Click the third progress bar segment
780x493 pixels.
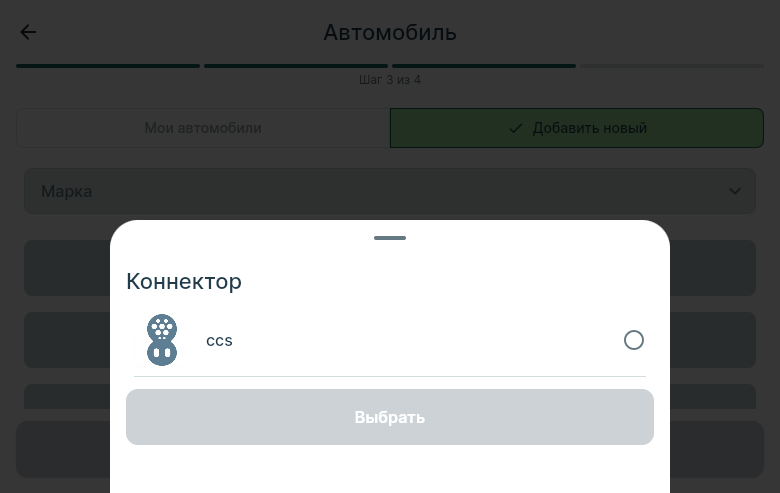484,66
